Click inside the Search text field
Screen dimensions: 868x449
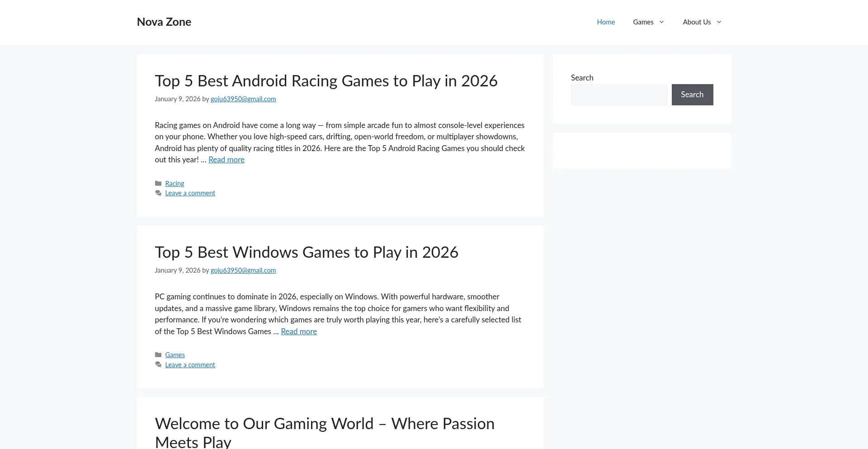(x=618, y=95)
